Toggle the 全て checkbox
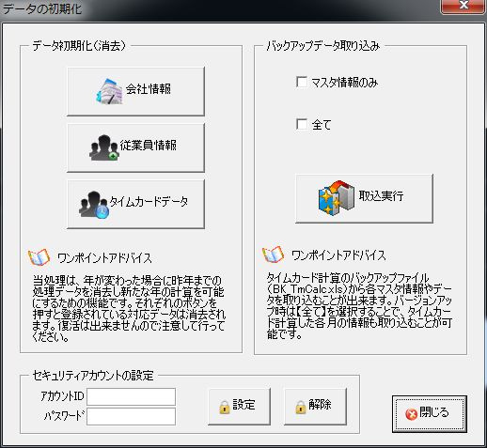This screenshot has width=487, height=448. click(302, 124)
